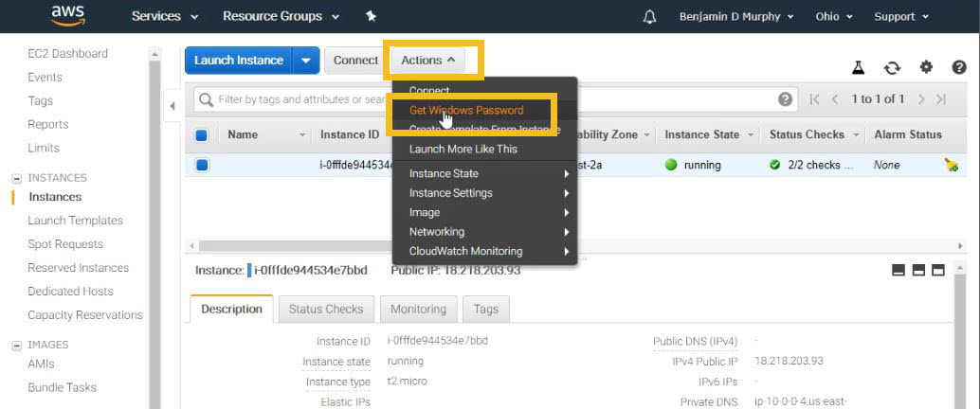Open the Benjamin D Murphy account menu
The image size is (980, 409).
click(x=736, y=16)
